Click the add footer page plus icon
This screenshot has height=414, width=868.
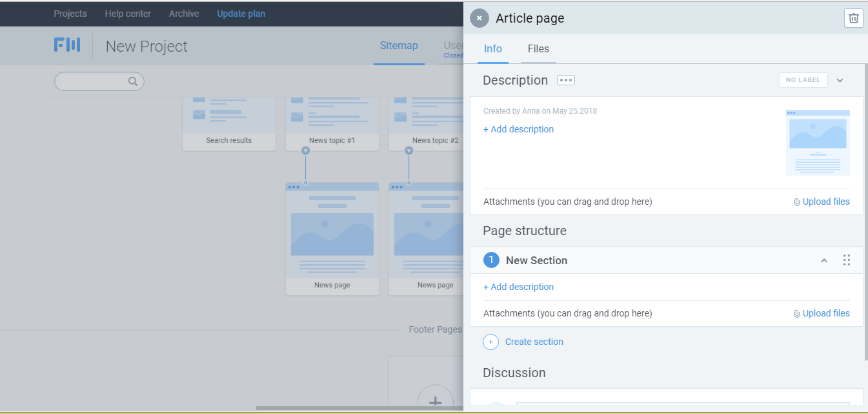coord(435,400)
